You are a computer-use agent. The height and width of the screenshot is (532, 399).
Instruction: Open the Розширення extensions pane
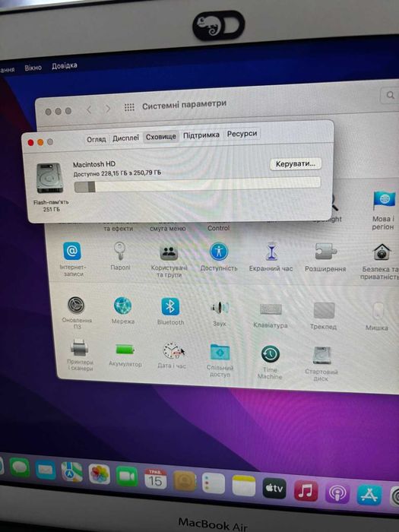325,258
